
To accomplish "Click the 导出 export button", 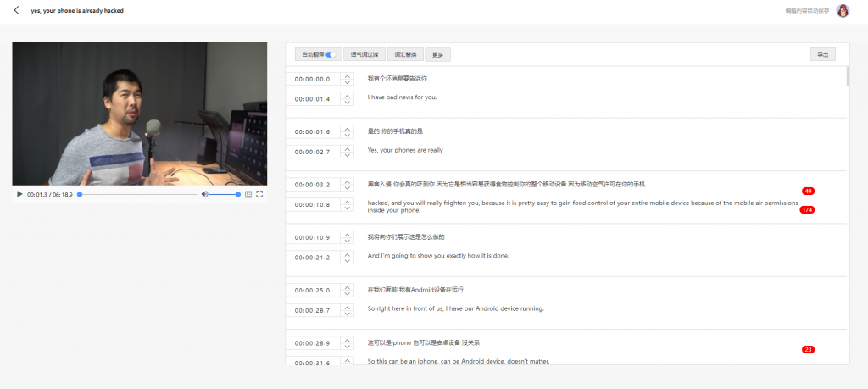I will click(822, 54).
